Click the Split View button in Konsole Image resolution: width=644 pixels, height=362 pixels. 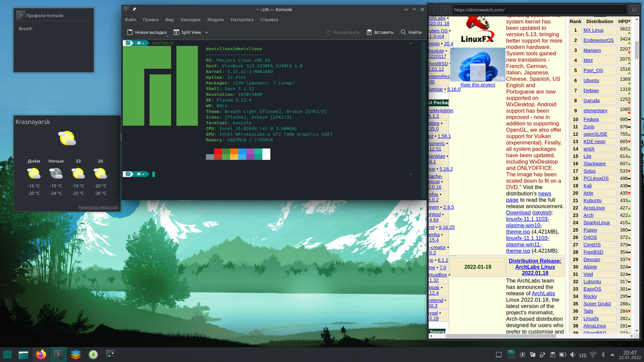click(187, 32)
